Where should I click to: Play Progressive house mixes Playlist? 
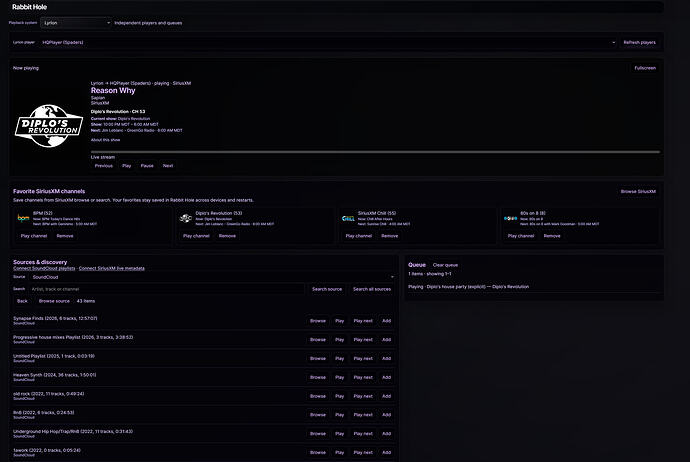click(x=340, y=340)
